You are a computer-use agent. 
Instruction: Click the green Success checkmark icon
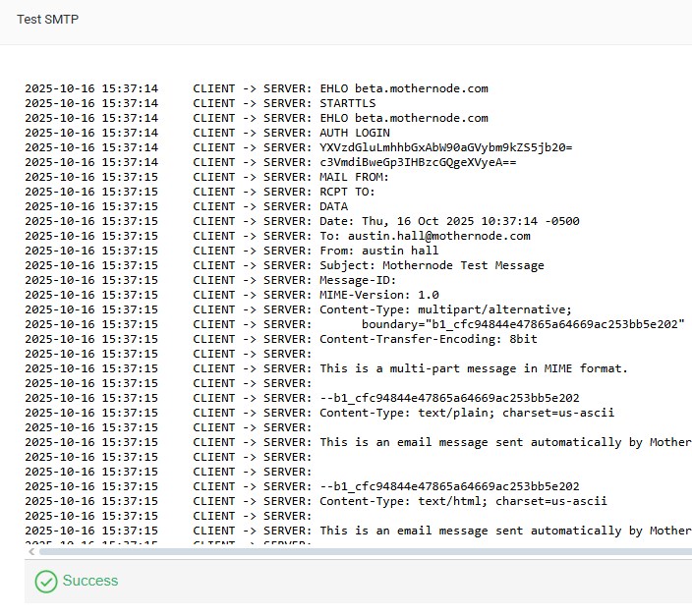(x=46, y=581)
